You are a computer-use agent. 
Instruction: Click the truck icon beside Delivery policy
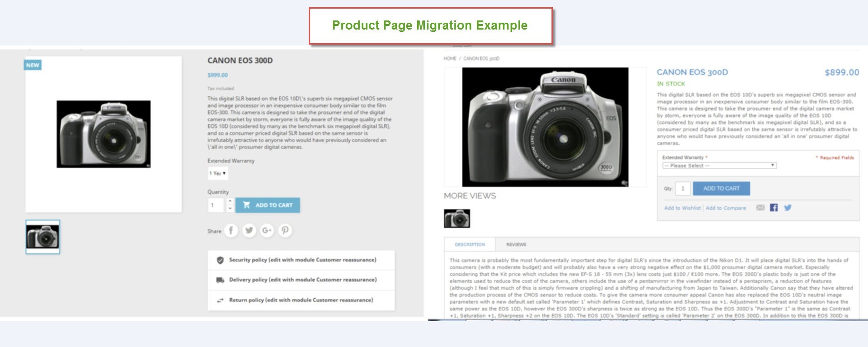pyautogui.click(x=220, y=280)
